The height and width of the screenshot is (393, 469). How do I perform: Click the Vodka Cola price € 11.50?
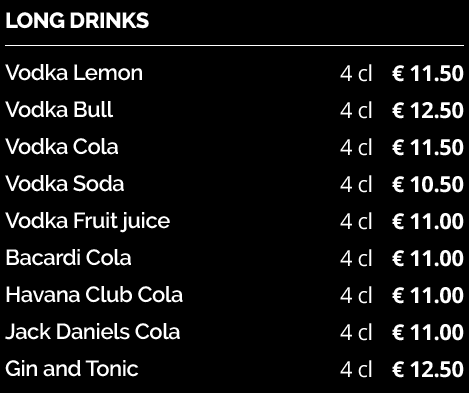(x=428, y=148)
